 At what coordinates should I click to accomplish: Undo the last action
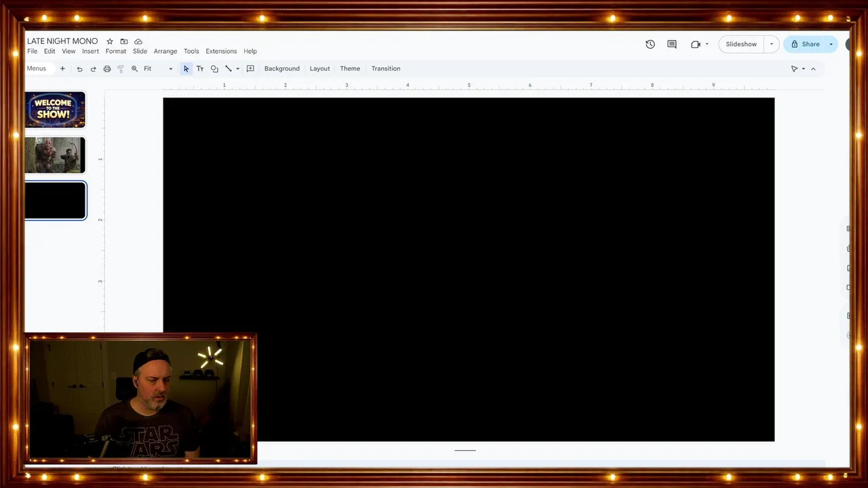pos(79,68)
